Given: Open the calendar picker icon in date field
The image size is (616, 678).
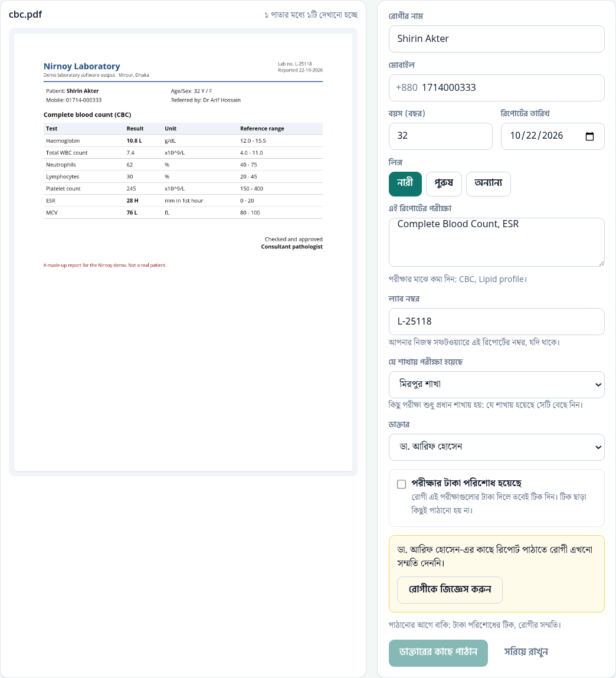Looking at the screenshot, I should pos(589,136).
